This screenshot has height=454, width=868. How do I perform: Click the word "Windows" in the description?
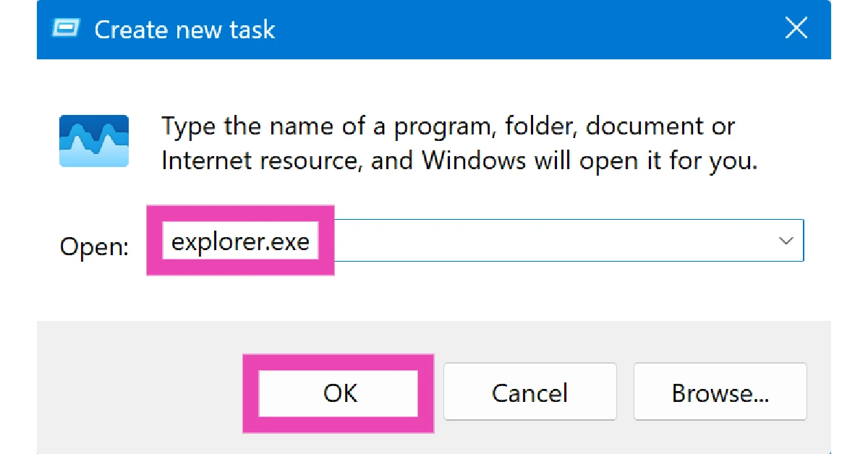coord(474,160)
